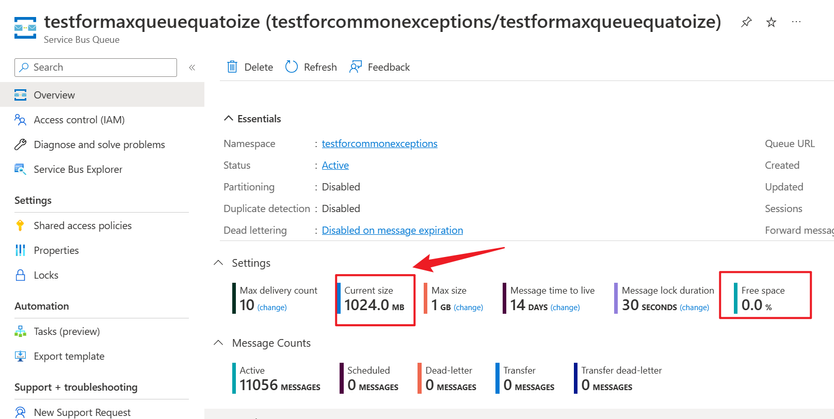Viewport: 834px width, 419px height.
Task: Open the more options ellipsis menu
Action: point(796,22)
